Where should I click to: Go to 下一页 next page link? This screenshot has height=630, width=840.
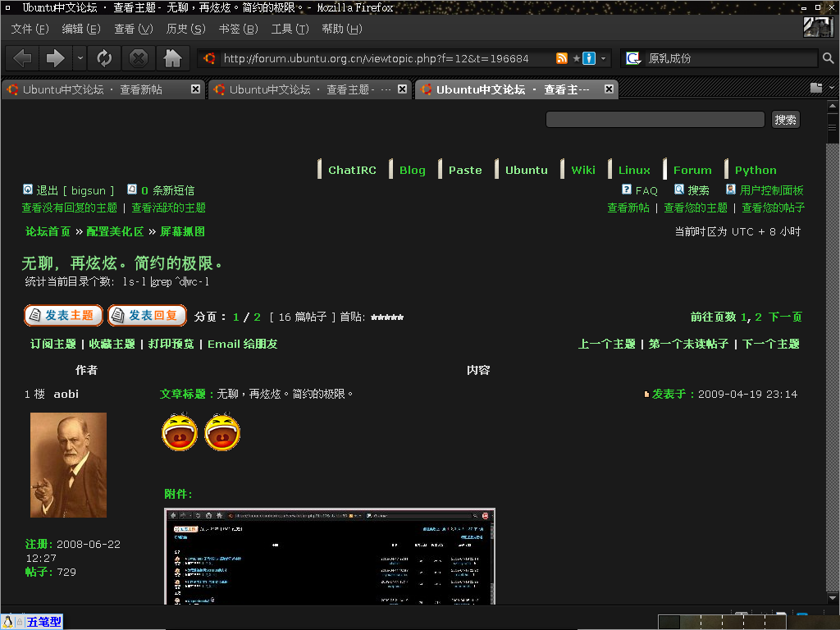[785, 317]
